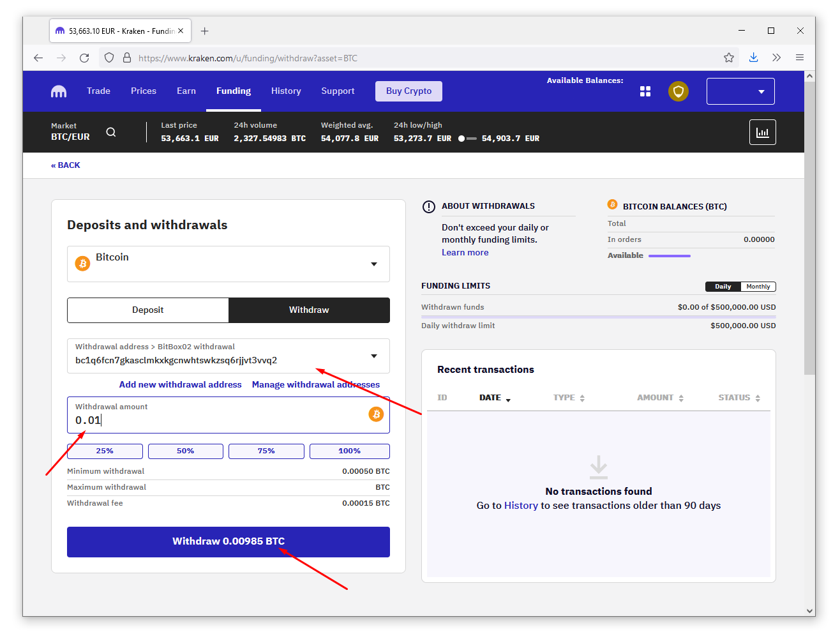Sort transactions by Amount
Screen dimensions: 840x641
[661, 398]
